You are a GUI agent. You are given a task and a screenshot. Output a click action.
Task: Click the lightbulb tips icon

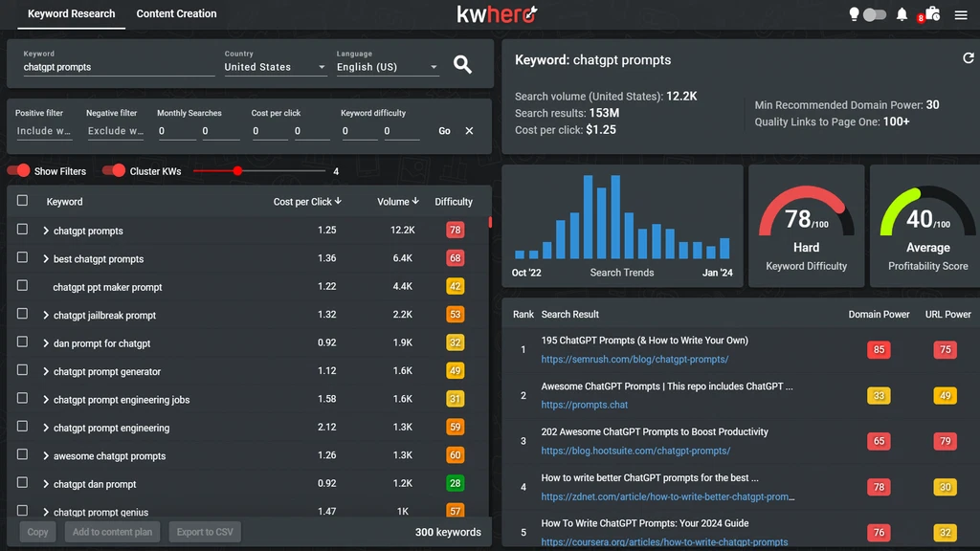(853, 14)
